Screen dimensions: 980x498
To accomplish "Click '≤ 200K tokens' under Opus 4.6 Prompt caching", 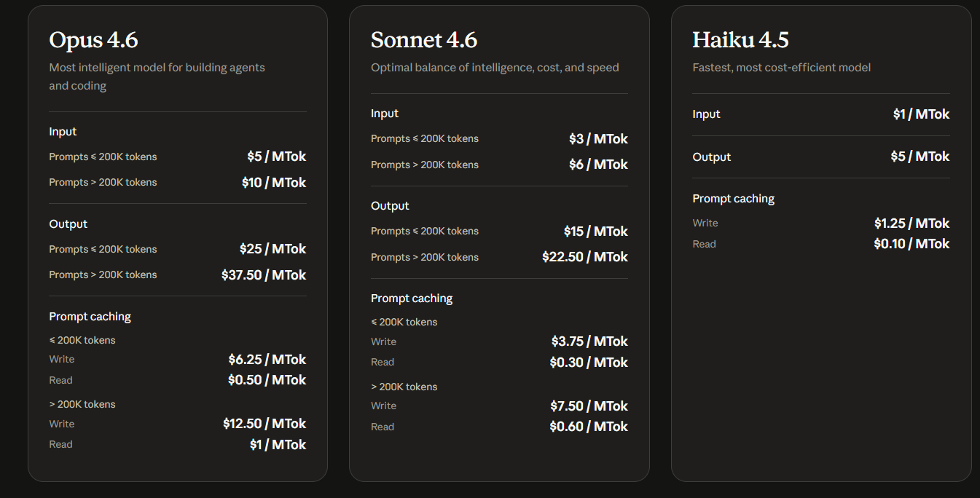I will (x=82, y=340).
